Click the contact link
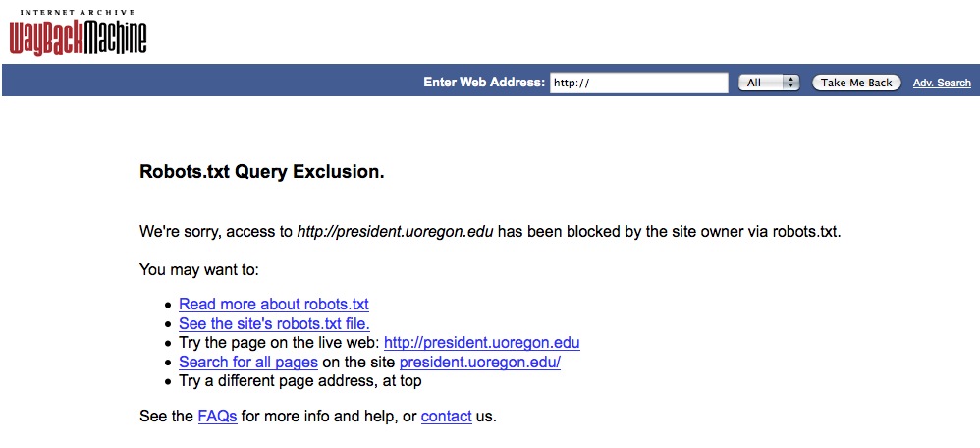 (x=446, y=417)
